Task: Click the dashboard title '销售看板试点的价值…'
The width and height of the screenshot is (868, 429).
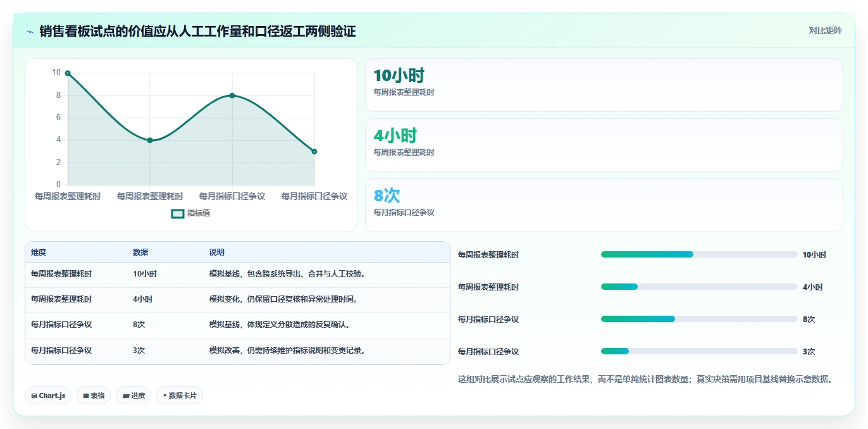Action: pos(197,31)
